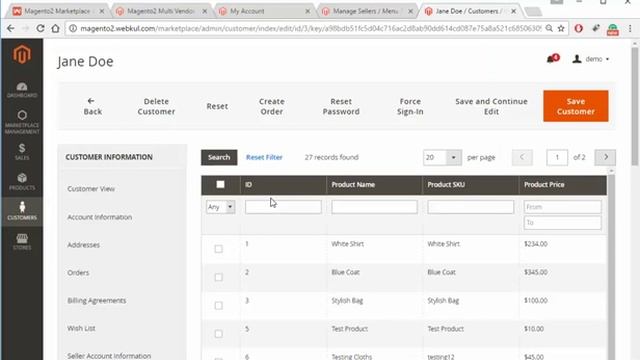Click the page vertical scrollbar
The width and height of the screenshot is (640, 360).
click(x=635, y=106)
